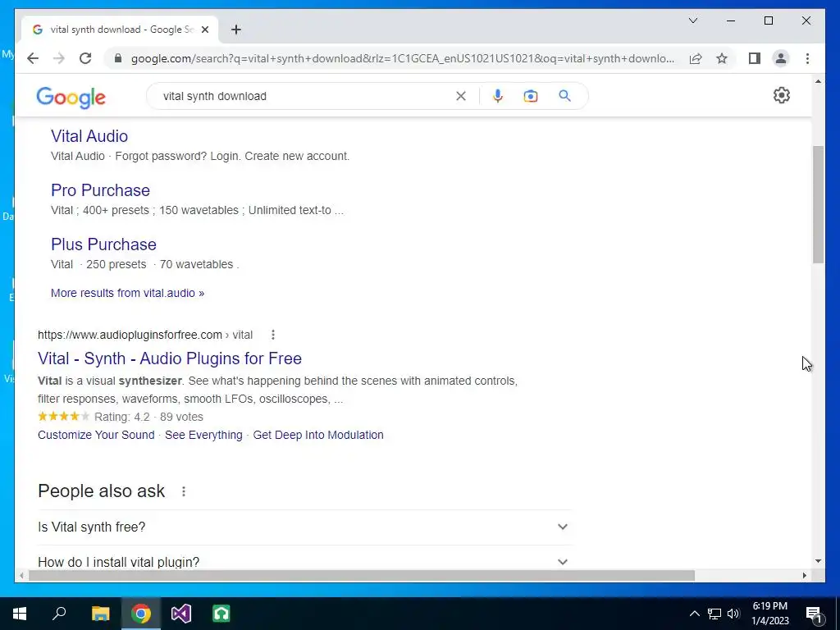840x630 pixels.
Task: Click the vertical scrollbar thumb
Action: point(818,204)
